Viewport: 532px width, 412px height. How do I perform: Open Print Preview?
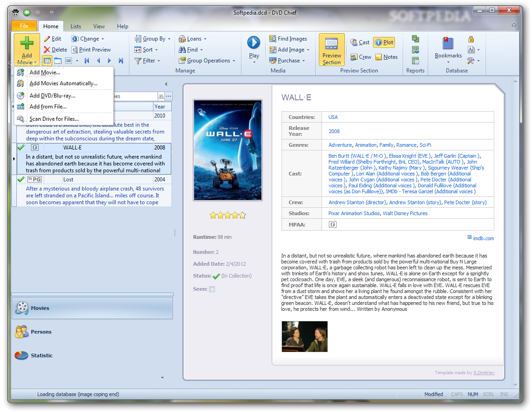pyautogui.click(x=91, y=50)
